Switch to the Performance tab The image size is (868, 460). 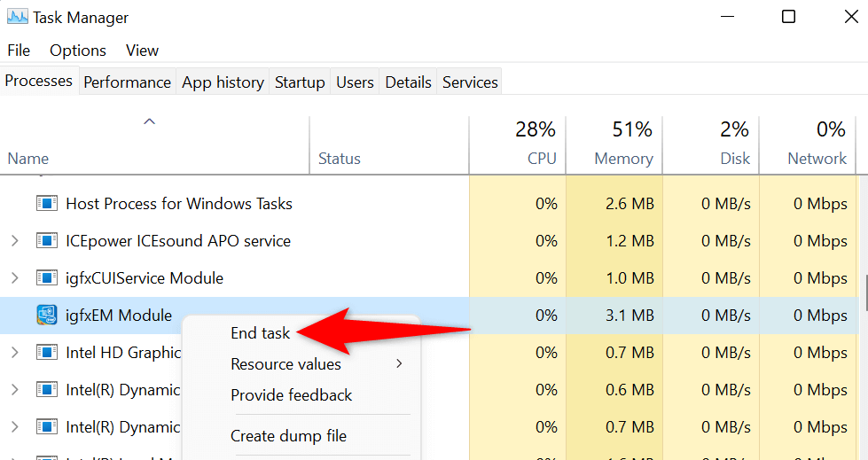[127, 82]
